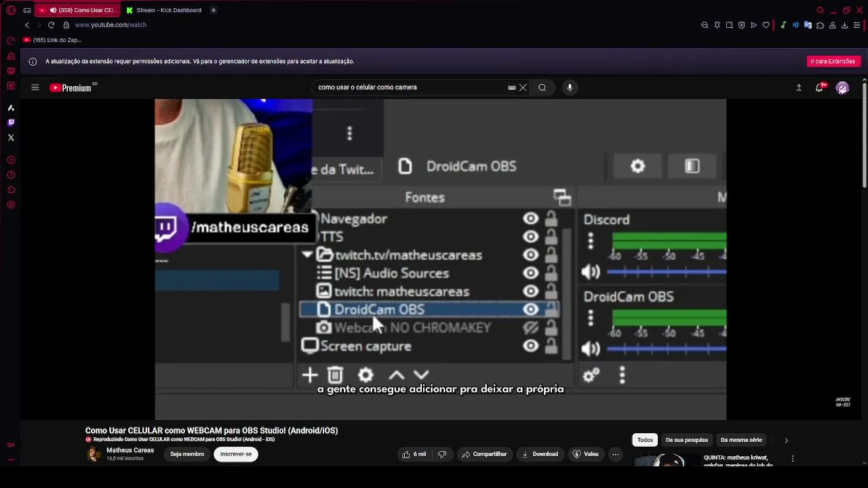
Task: Reload the page
Action: point(51,25)
